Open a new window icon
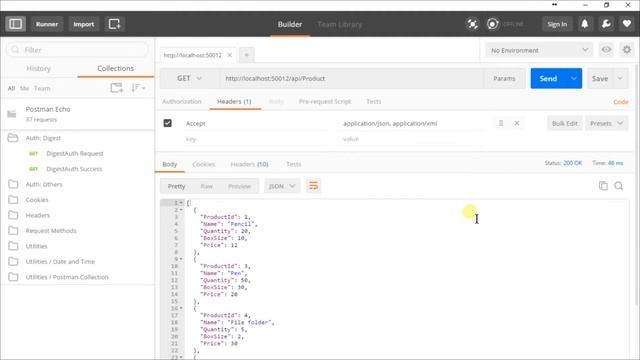 (x=115, y=24)
